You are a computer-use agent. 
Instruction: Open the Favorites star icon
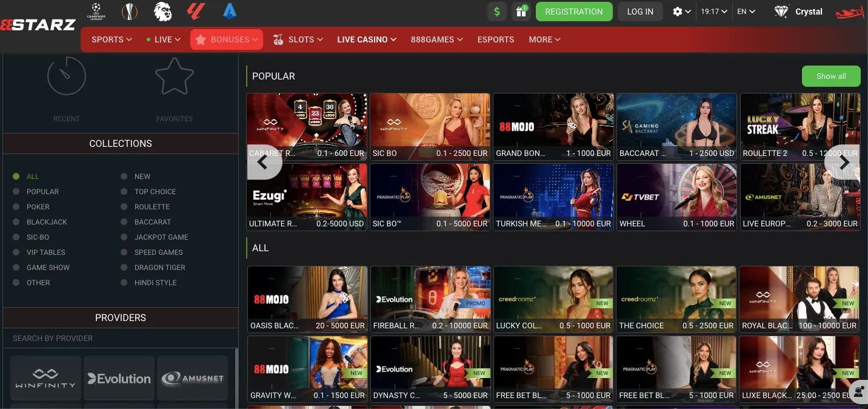[x=175, y=76]
